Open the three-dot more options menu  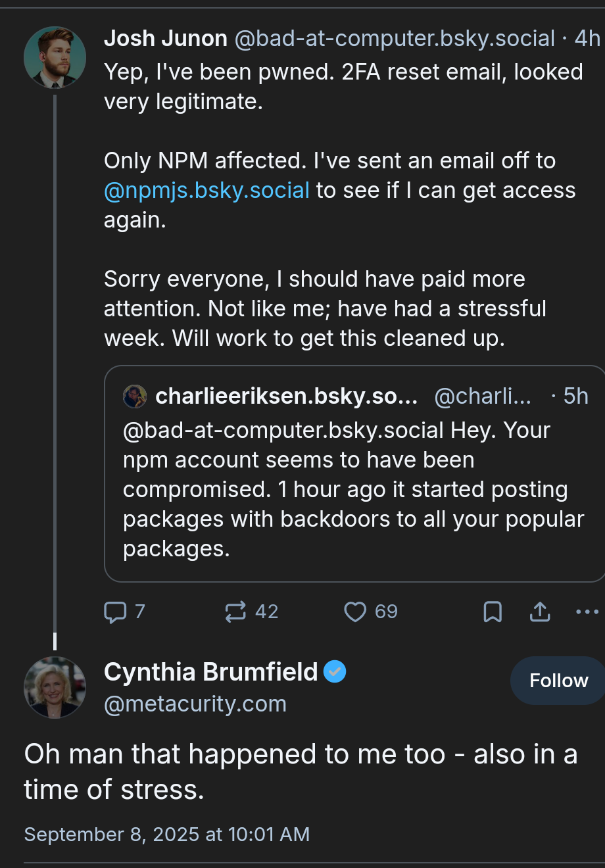click(587, 612)
